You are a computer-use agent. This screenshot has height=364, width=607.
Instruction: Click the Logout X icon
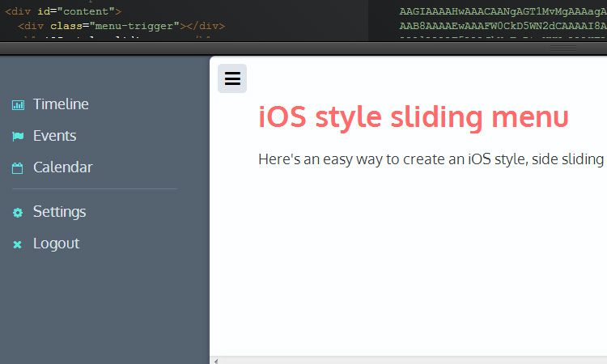[x=18, y=244]
